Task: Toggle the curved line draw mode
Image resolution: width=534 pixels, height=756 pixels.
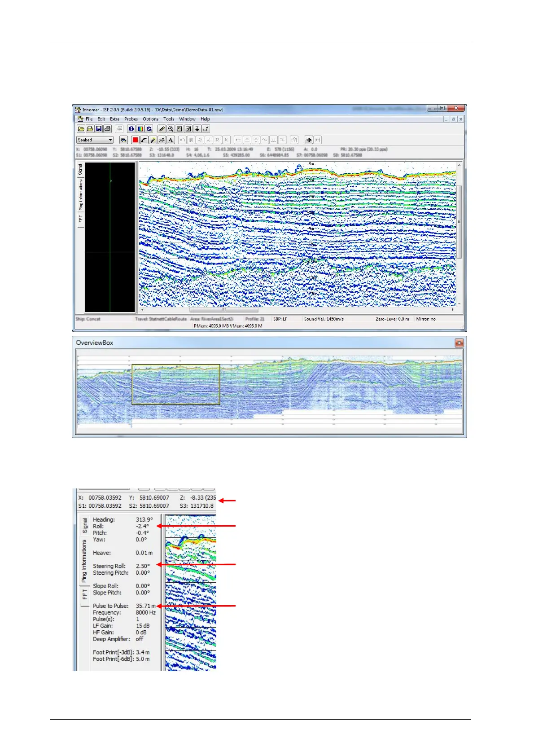Action: coord(144,140)
